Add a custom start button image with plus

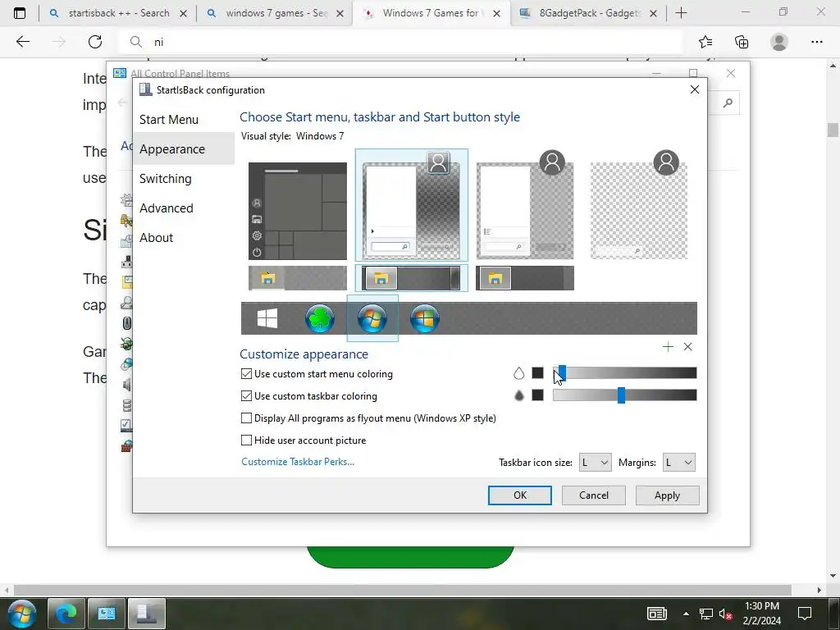pyautogui.click(x=668, y=347)
